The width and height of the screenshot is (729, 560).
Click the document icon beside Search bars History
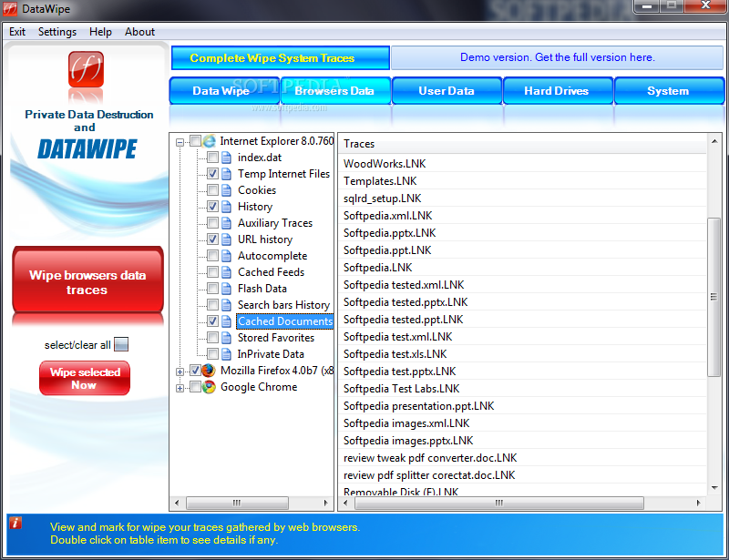click(x=226, y=305)
